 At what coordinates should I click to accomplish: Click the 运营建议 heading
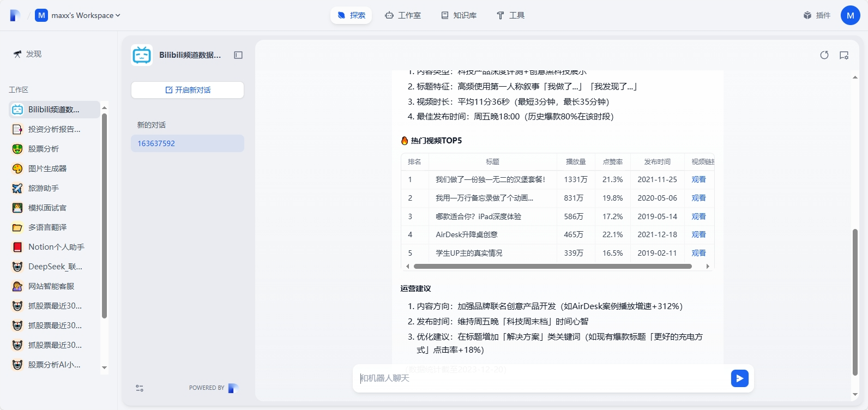tap(415, 288)
